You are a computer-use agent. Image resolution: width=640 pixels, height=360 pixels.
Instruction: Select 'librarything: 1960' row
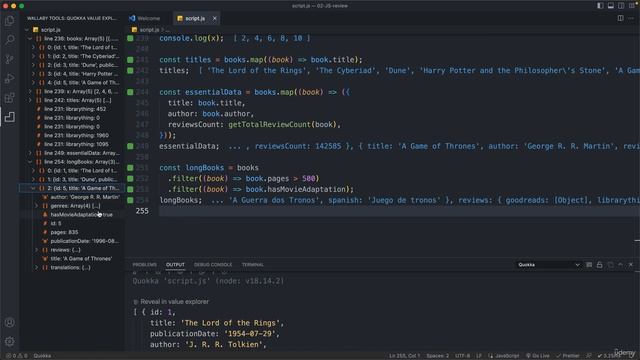click(72, 136)
